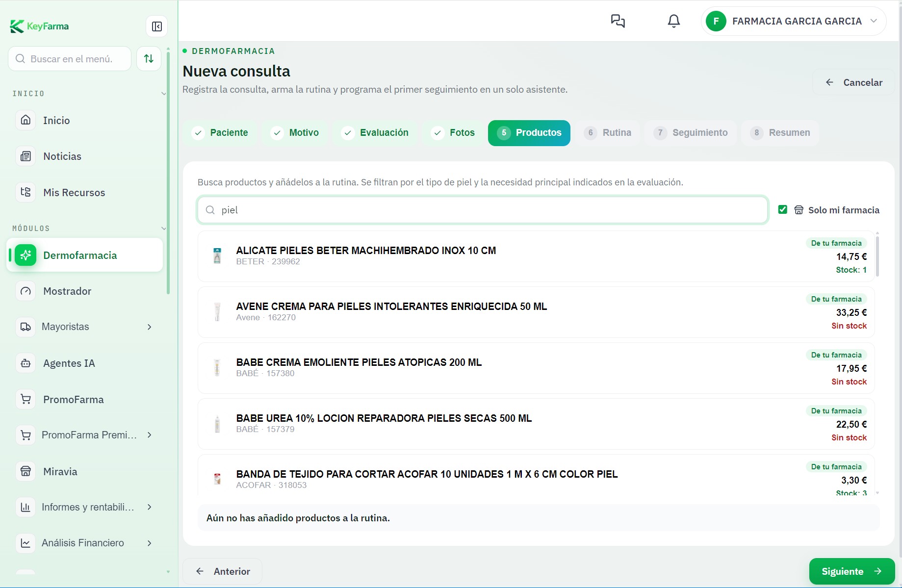Click the BANDA DE TEJIDO product image
Screen dimensions: 902x588
pyautogui.click(x=217, y=479)
